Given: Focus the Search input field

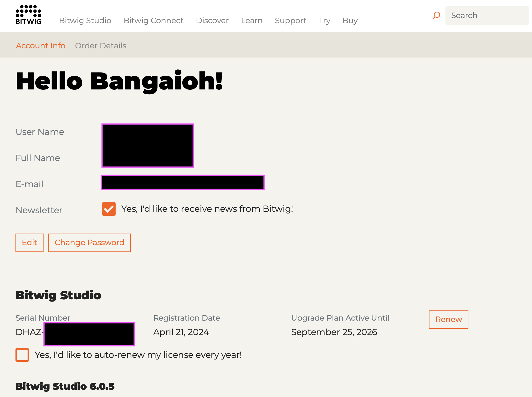Looking at the screenshot, I should pos(487,15).
